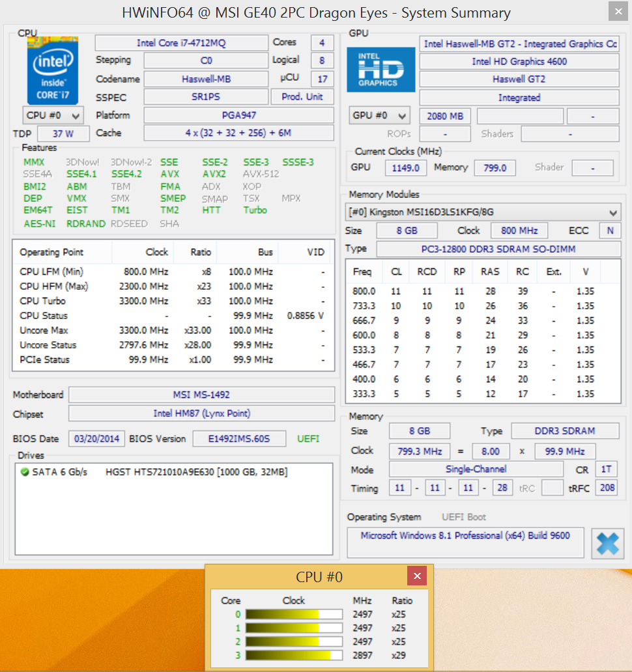632x672 pixels.
Task: Click the Haswell GT2 GPU field
Action: coord(519,79)
